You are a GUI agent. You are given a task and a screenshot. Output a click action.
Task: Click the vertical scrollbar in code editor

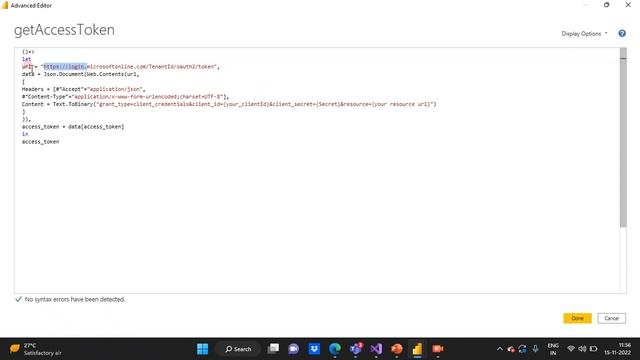point(623,139)
